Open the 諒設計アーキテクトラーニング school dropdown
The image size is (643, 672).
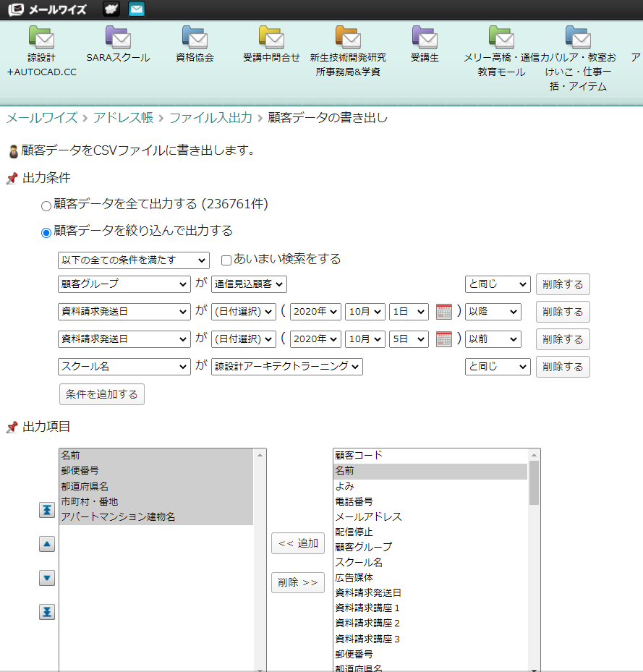pyautogui.click(x=286, y=367)
